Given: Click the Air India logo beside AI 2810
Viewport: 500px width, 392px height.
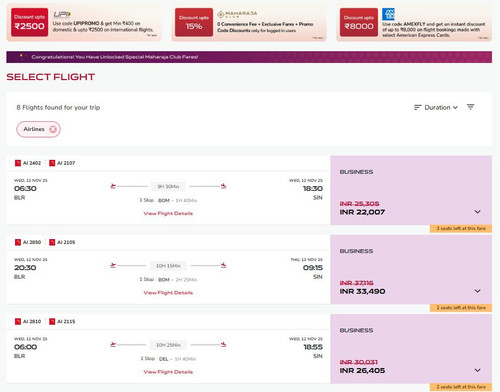Looking at the screenshot, I should (x=18, y=322).
